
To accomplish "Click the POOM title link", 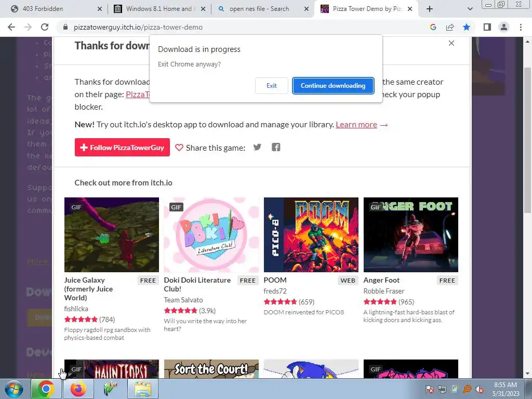I will point(275,280).
